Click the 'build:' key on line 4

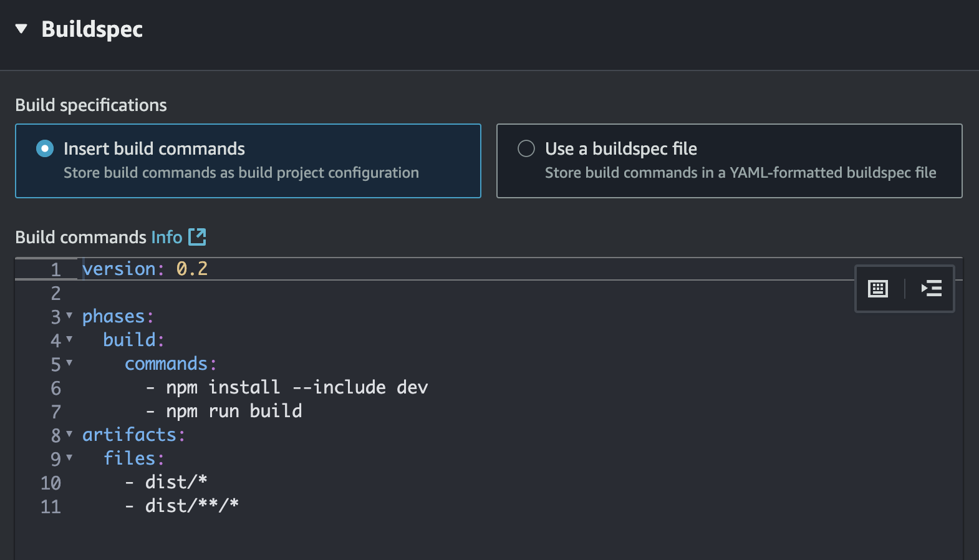[134, 340]
